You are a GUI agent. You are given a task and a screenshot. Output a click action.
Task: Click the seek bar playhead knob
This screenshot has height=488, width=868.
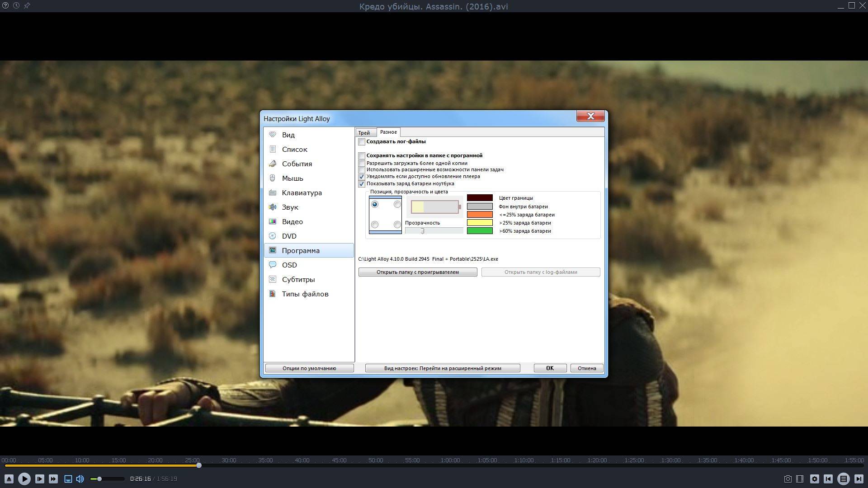tap(199, 465)
